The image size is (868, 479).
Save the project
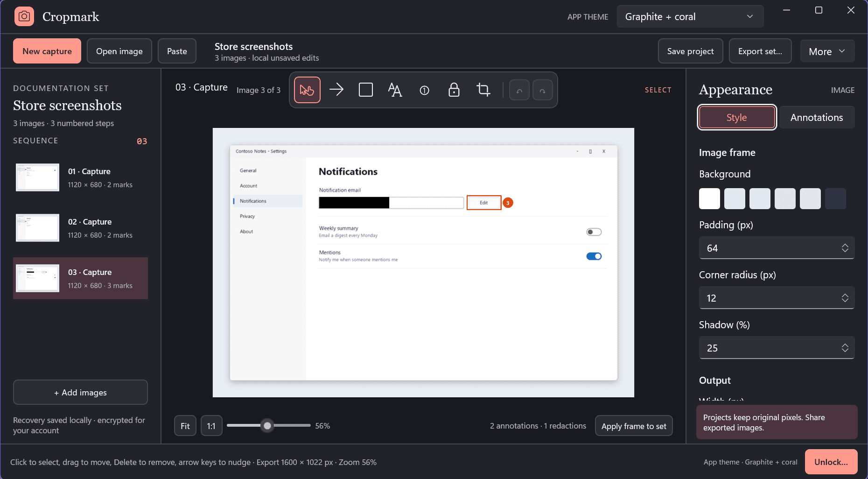click(x=691, y=51)
